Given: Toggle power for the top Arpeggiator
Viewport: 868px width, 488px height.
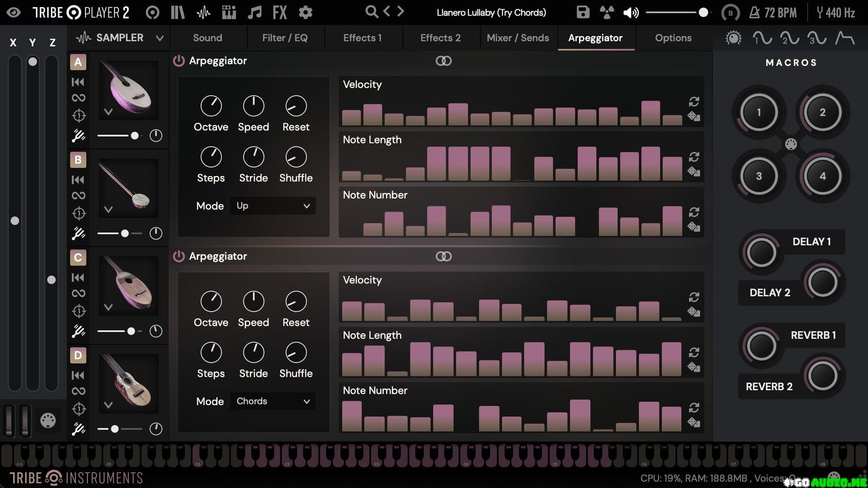Looking at the screenshot, I should (179, 61).
